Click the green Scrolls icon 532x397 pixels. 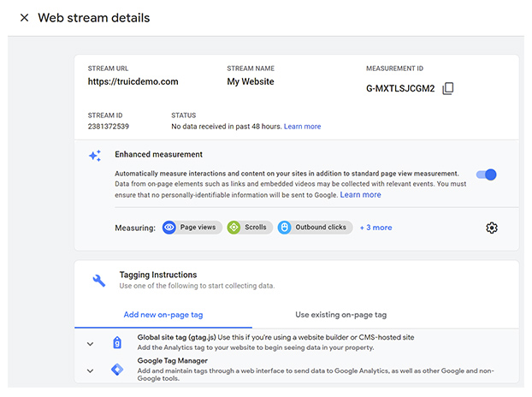(x=233, y=228)
